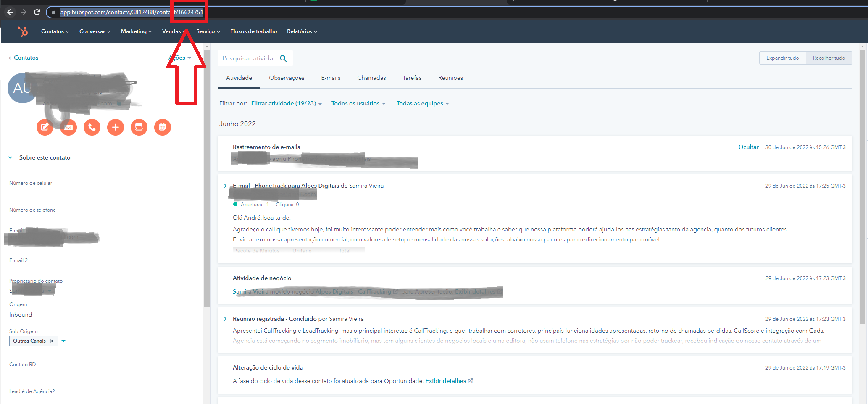Switch to the Chamadas tab
Image resolution: width=868 pixels, height=404 pixels.
tap(371, 78)
